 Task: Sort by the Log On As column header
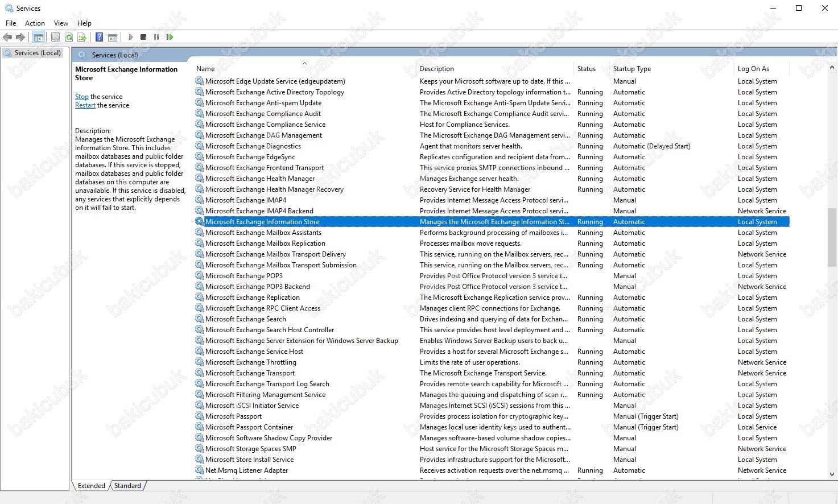762,69
